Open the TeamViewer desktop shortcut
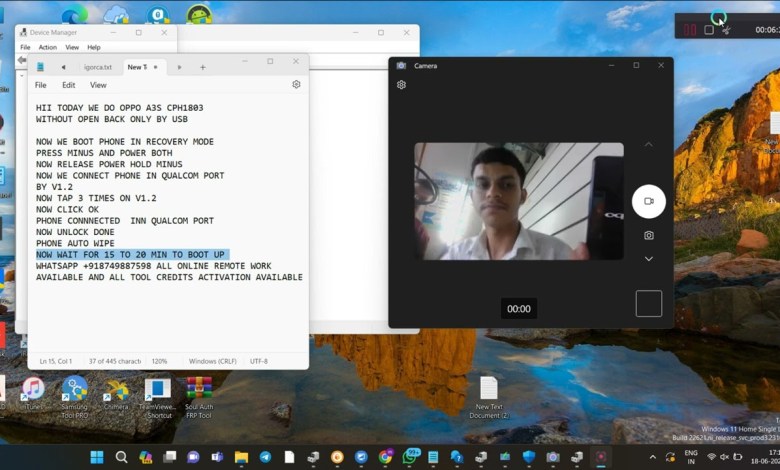The height and width of the screenshot is (470, 780). (158, 392)
